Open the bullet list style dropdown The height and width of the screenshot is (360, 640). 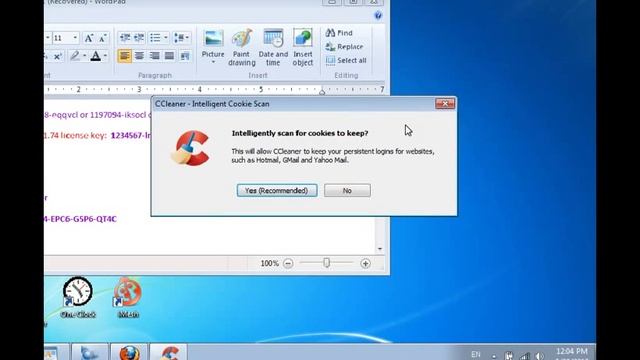click(166, 38)
